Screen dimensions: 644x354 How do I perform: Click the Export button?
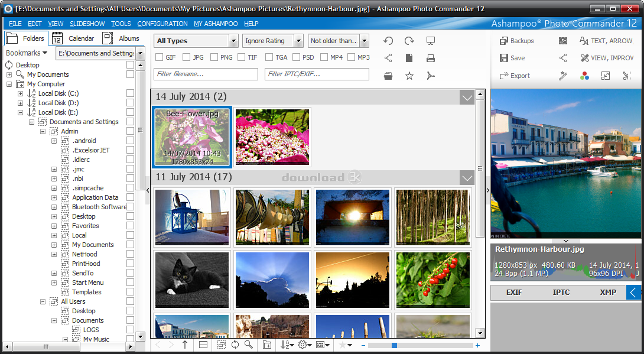515,76
